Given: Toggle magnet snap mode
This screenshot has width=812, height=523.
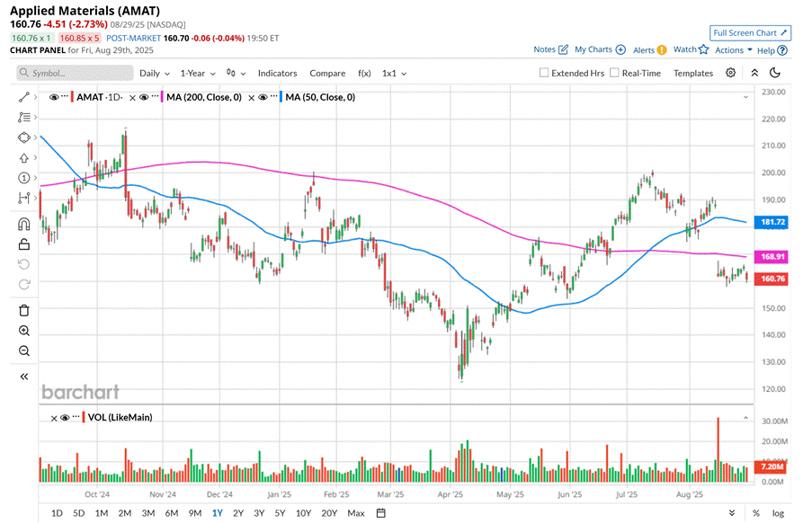Looking at the screenshot, I should [23, 224].
